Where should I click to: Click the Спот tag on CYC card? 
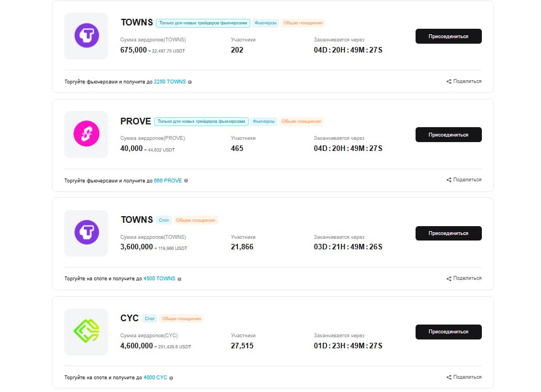(x=150, y=318)
